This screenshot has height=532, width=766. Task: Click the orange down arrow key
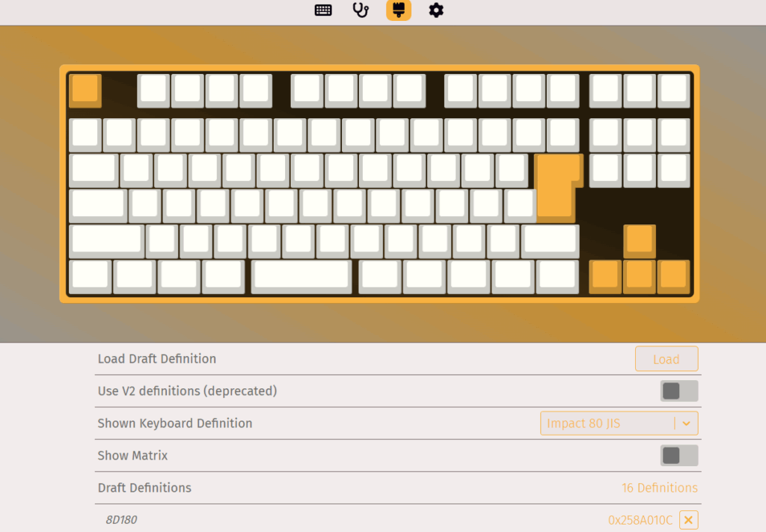639,275
